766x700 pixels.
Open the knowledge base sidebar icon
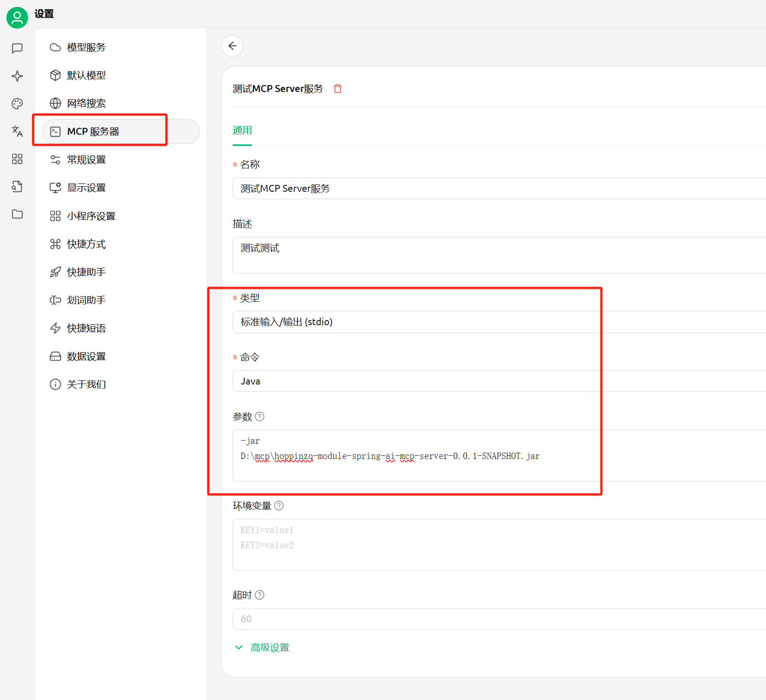17,186
